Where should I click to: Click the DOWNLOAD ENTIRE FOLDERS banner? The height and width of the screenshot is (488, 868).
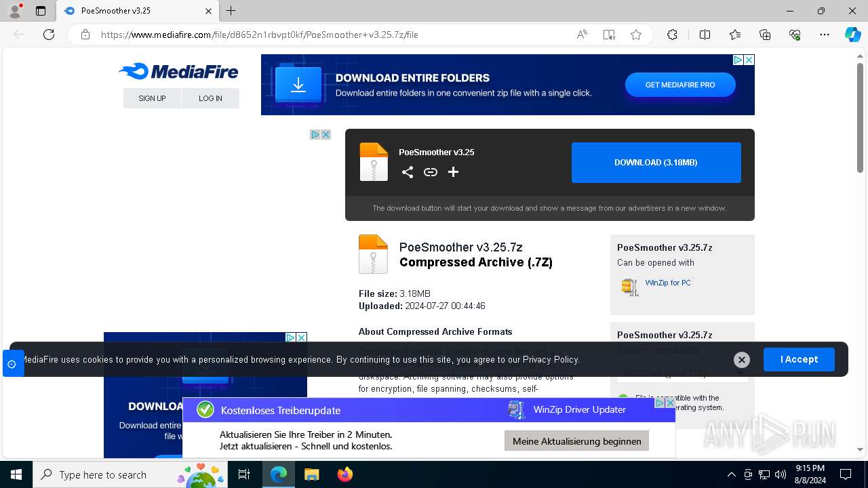click(508, 85)
